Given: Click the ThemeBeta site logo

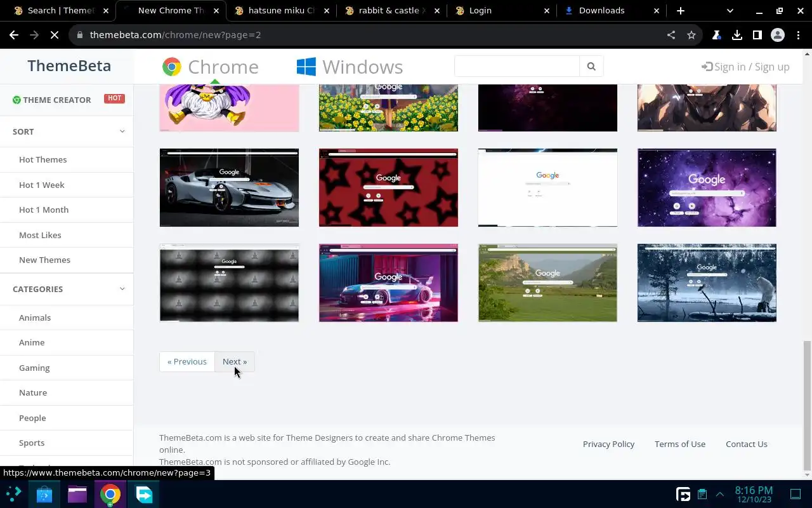Looking at the screenshot, I should [69, 66].
